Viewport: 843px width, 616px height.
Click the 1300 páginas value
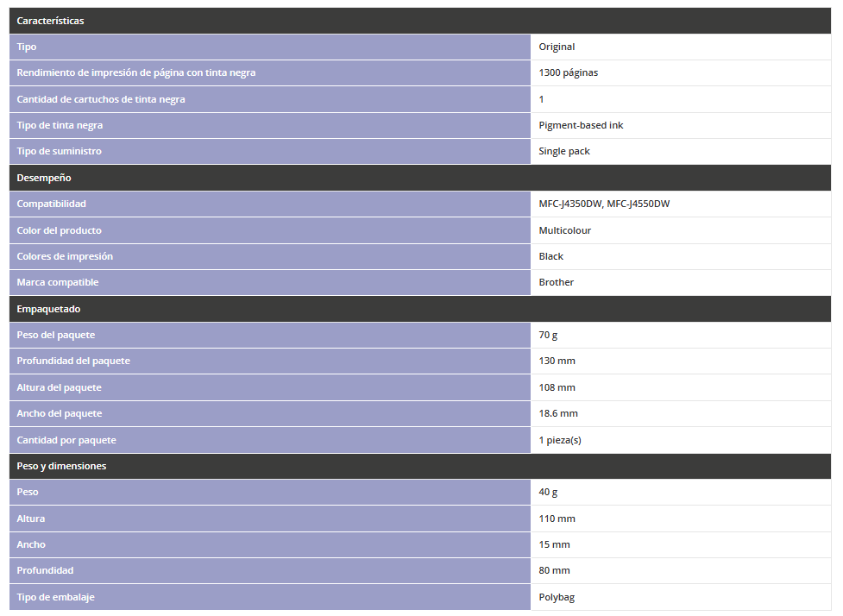[568, 72]
